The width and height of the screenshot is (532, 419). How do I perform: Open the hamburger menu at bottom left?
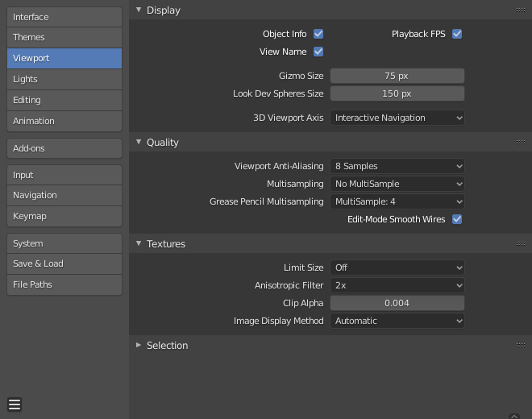15,404
